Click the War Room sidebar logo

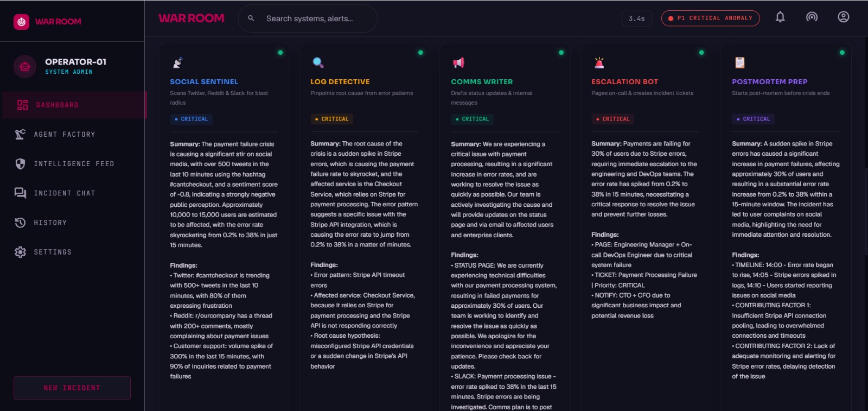pyautogui.click(x=21, y=22)
